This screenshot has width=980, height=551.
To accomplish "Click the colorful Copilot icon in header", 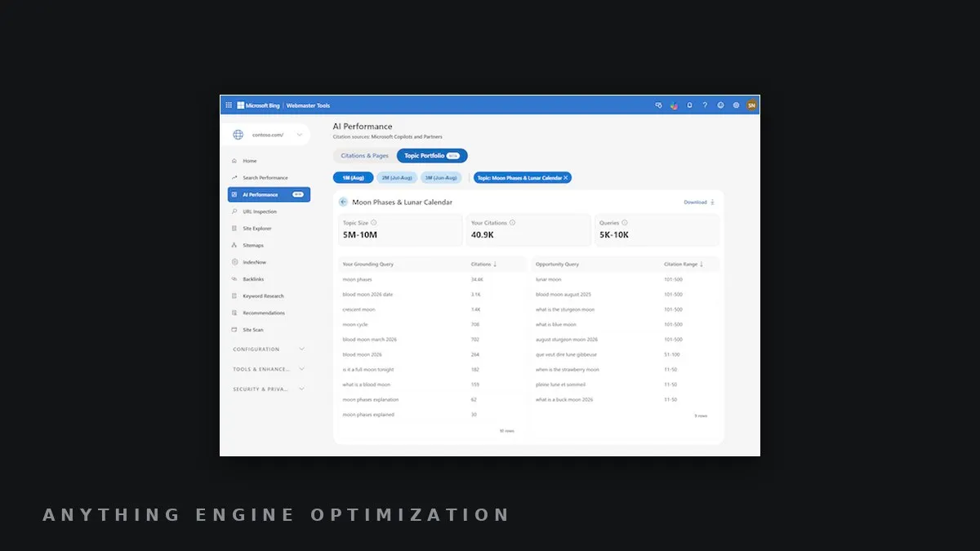I will (x=674, y=105).
